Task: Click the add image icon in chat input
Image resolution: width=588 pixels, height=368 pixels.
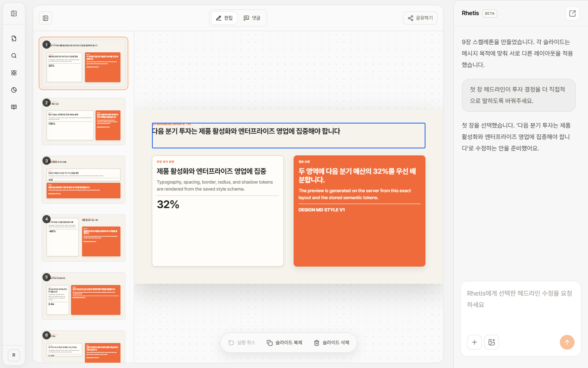Action: tap(492, 342)
